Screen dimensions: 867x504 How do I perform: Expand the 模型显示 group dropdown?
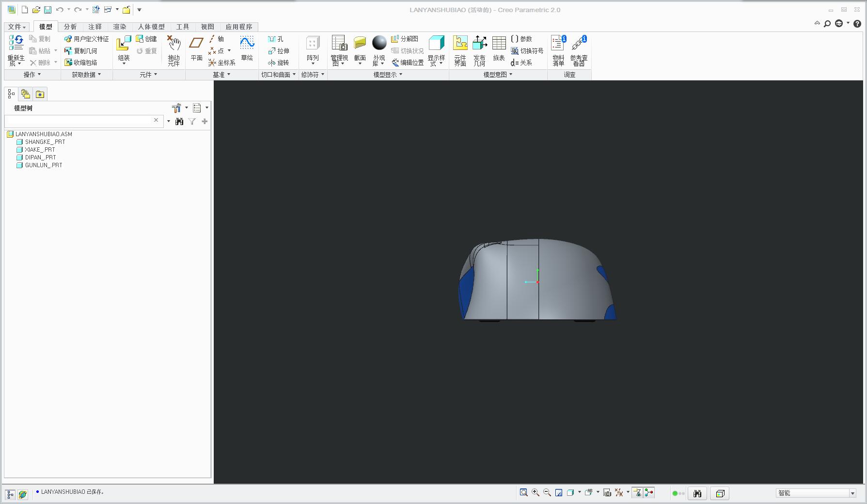click(x=388, y=75)
